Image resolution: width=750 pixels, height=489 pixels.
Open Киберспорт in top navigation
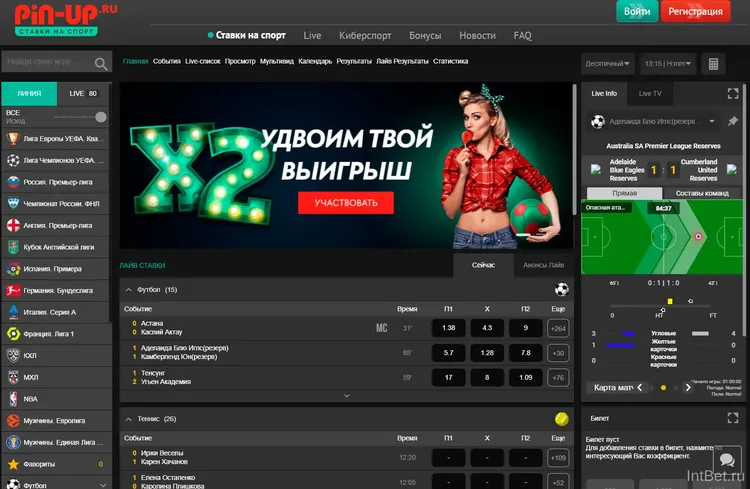365,35
